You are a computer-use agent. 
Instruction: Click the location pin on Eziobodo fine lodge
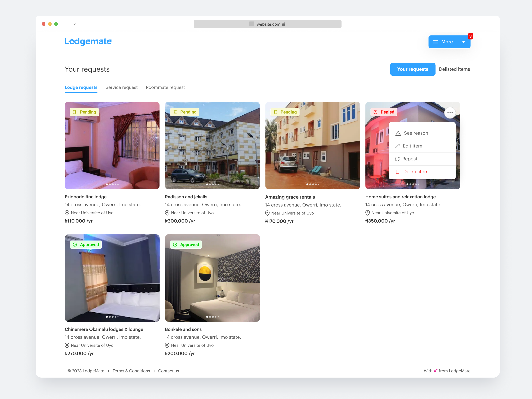point(67,213)
